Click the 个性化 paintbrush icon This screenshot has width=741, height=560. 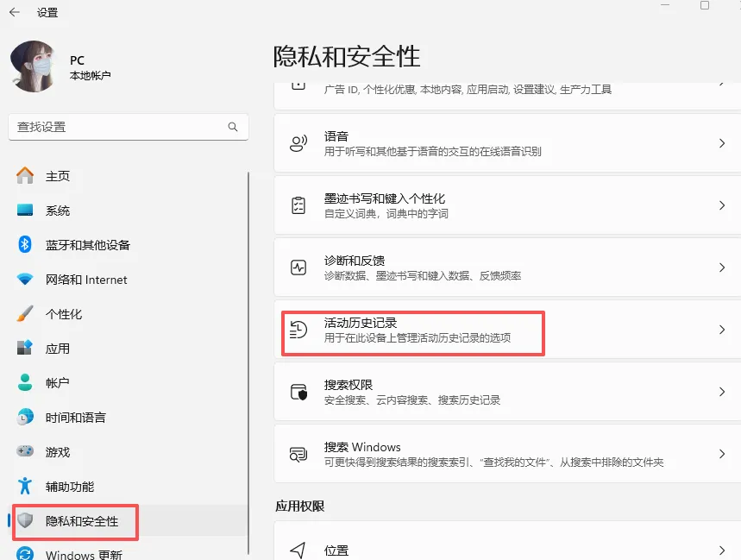pos(25,314)
